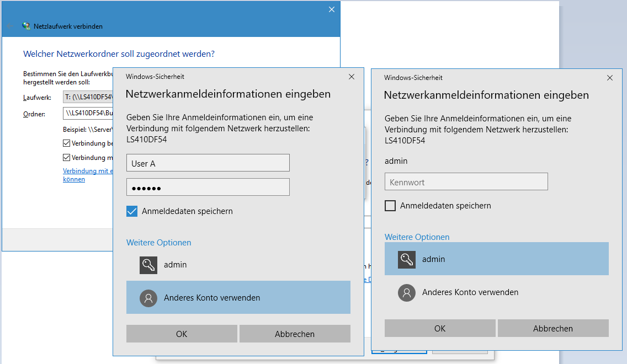The height and width of the screenshot is (364, 627).
Task: Click OK in the right security dialog
Action: pyautogui.click(x=440, y=328)
